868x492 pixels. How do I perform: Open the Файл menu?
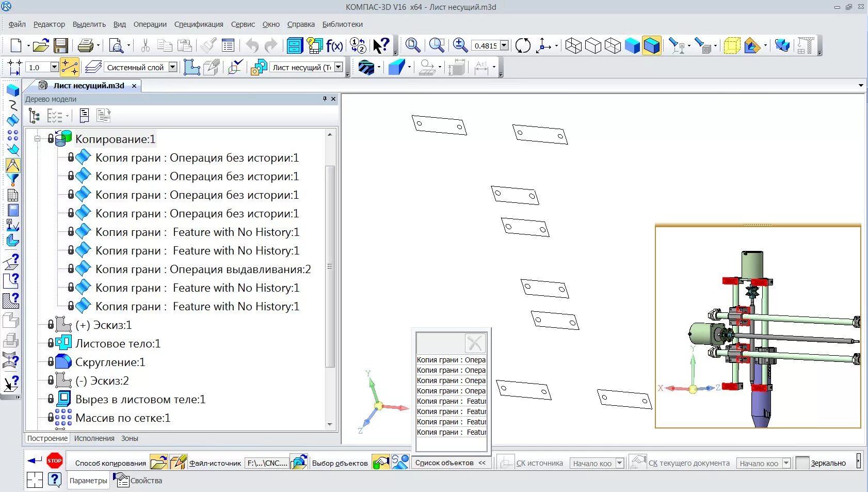[x=17, y=24]
